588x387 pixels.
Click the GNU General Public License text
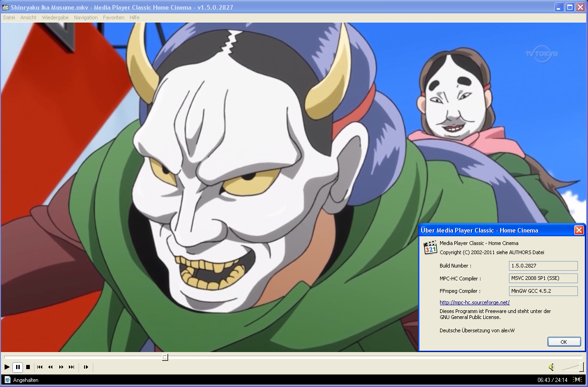pyautogui.click(x=470, y=317)
